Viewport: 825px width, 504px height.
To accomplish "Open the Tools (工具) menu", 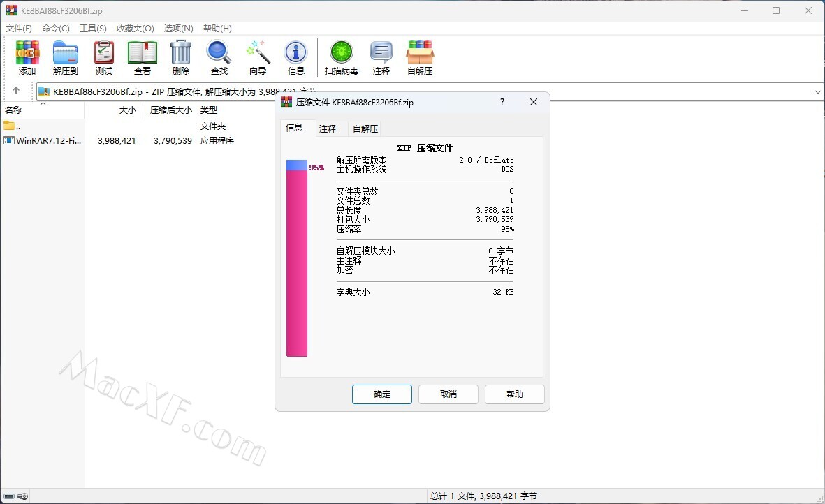I will pos(93,29).
